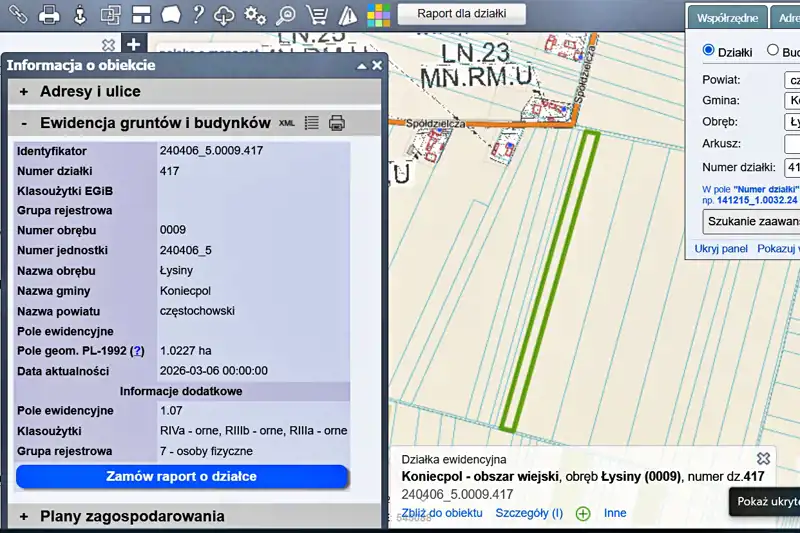Select the Działki radio button
This screenshot has height=533, width=800.
[x=709, y=50]
